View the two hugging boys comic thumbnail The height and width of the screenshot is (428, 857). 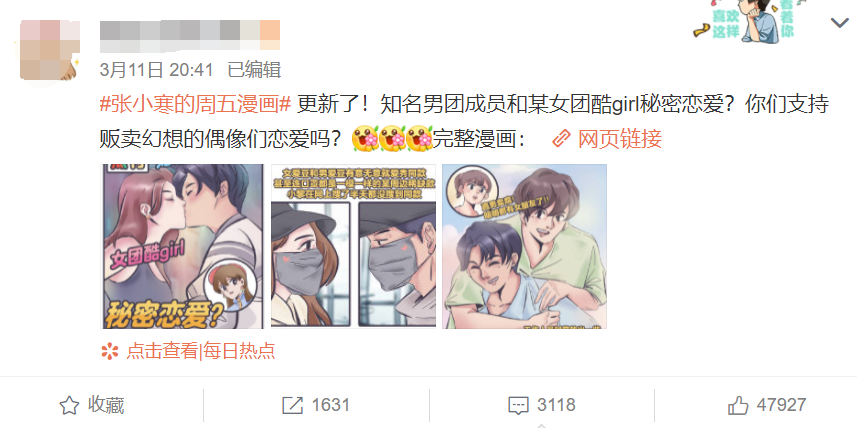point(524,247)
